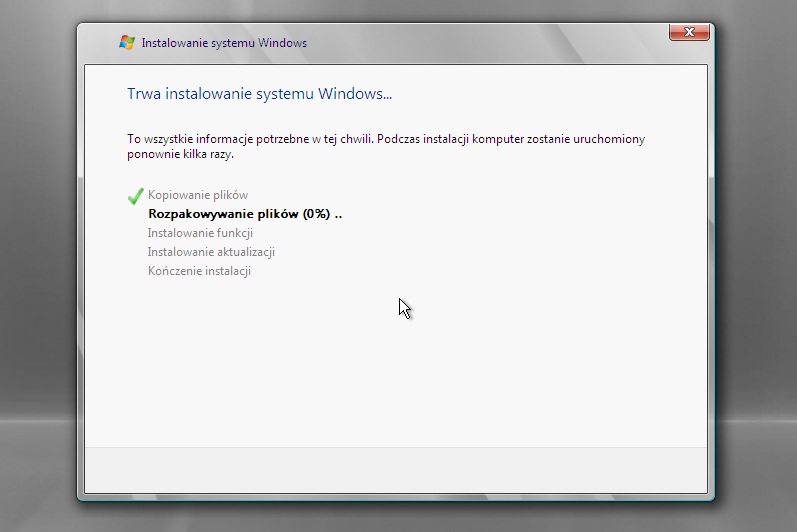Click the green checkmark beside Kopiowanie plików

coord(136,196)
